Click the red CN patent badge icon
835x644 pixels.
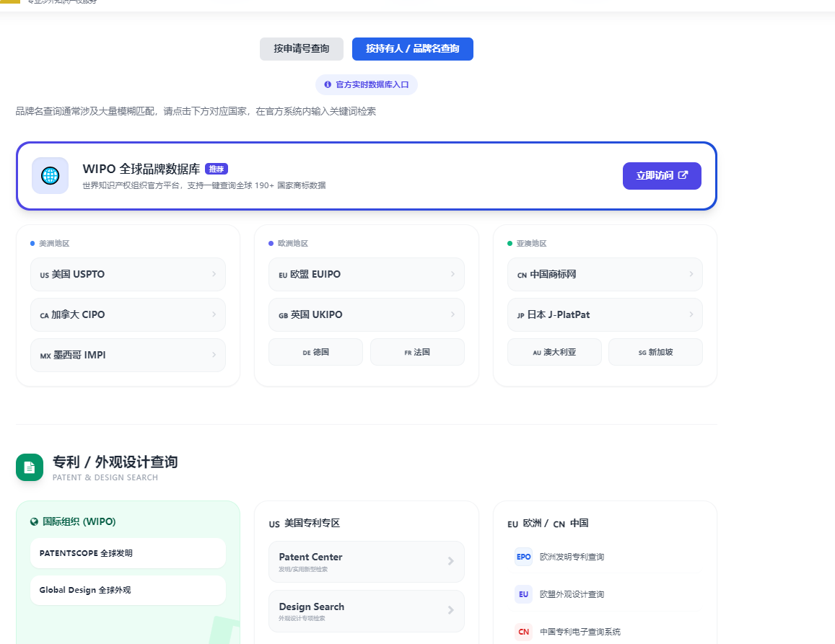pos(523,632)
